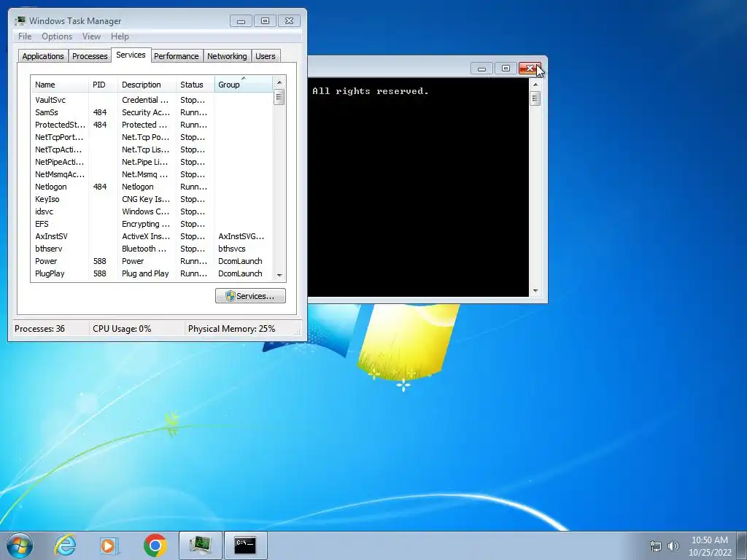Click the CPU Usage: 0% status
The width and height of the screenshot is (747, 560).
[x=122, y=329]
